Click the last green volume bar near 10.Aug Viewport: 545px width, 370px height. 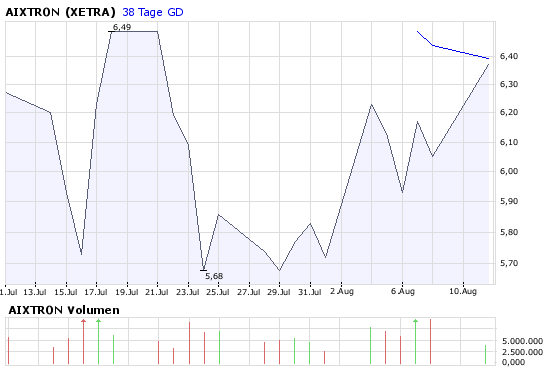[x=486, y=354]
